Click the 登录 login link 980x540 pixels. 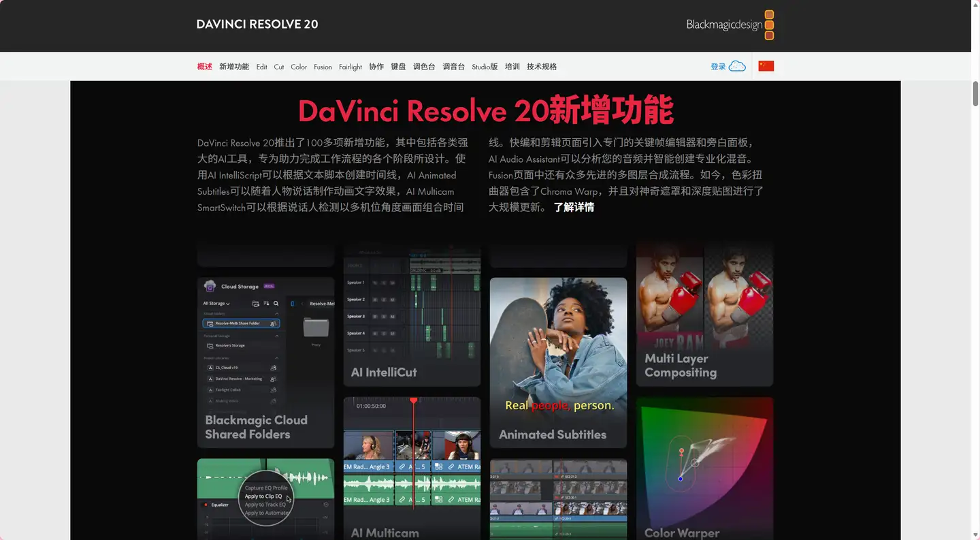718,67
